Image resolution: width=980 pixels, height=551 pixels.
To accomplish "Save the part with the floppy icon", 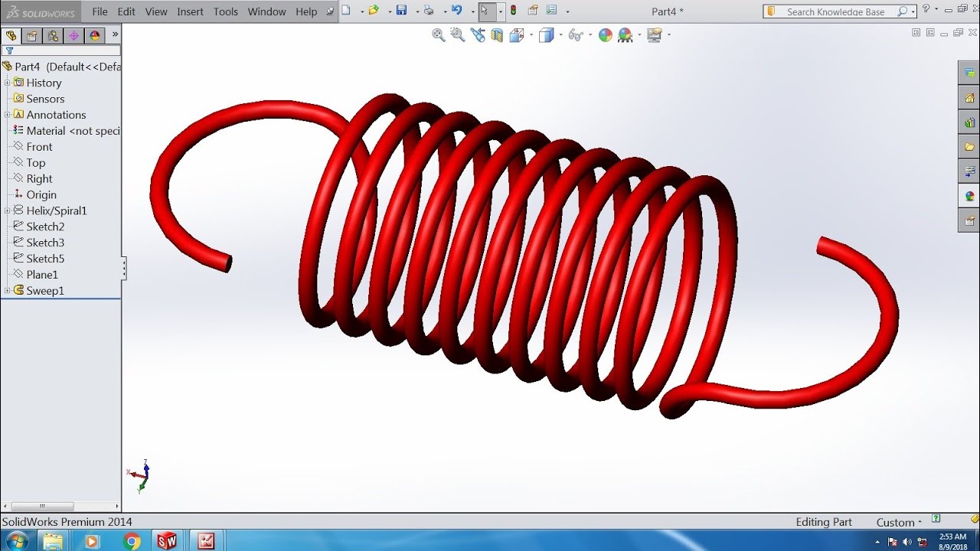I will 401,11.
